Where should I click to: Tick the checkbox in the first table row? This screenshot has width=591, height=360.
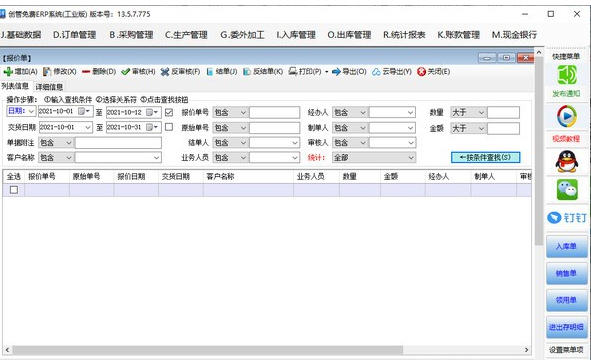[x=14, y=190]
